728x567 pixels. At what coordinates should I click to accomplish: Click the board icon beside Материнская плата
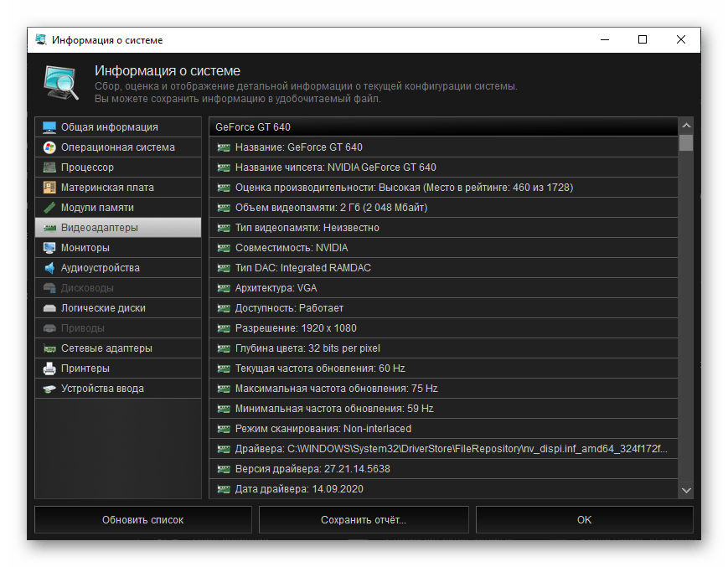click(x=49, y=188)
